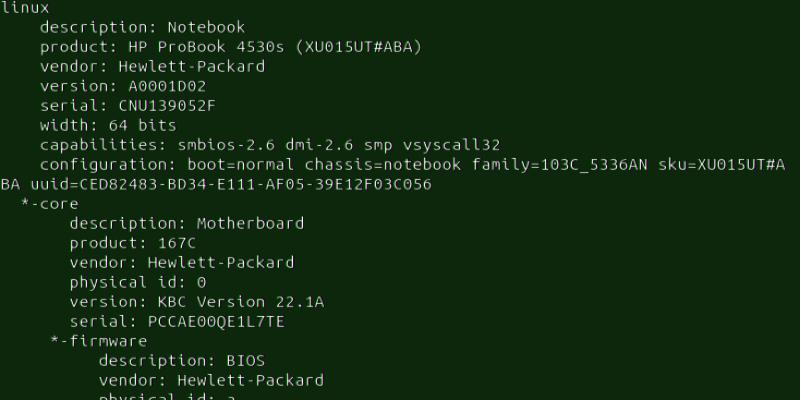Image resolution: width=800 pixels, height=400 pixels.
Task: Click the *-firmware tree node
Action: pos(98,341)
